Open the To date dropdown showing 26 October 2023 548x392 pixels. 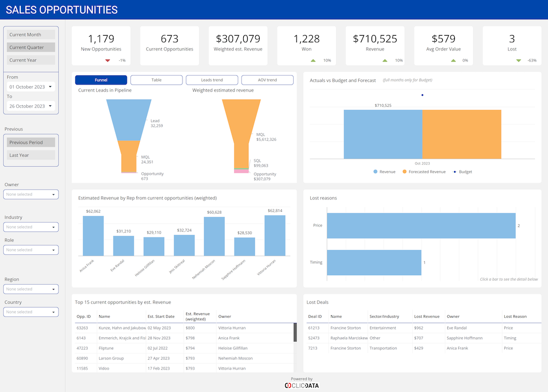click(x=31, y=106)
